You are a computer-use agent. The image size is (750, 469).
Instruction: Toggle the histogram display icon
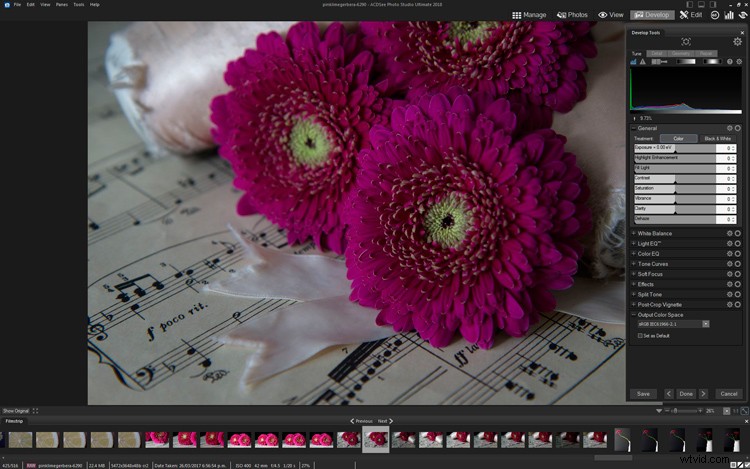634,62
